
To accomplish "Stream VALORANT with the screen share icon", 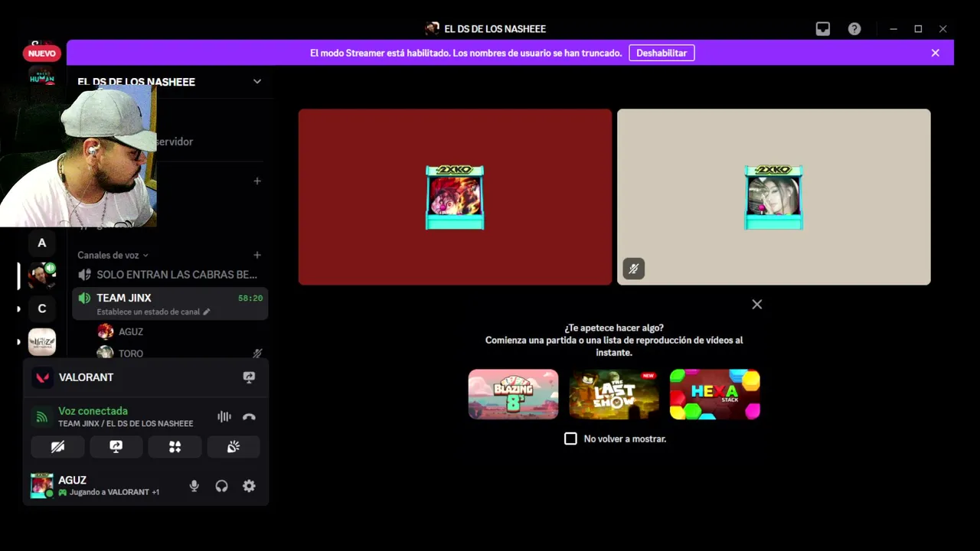I will click(249, 377).
